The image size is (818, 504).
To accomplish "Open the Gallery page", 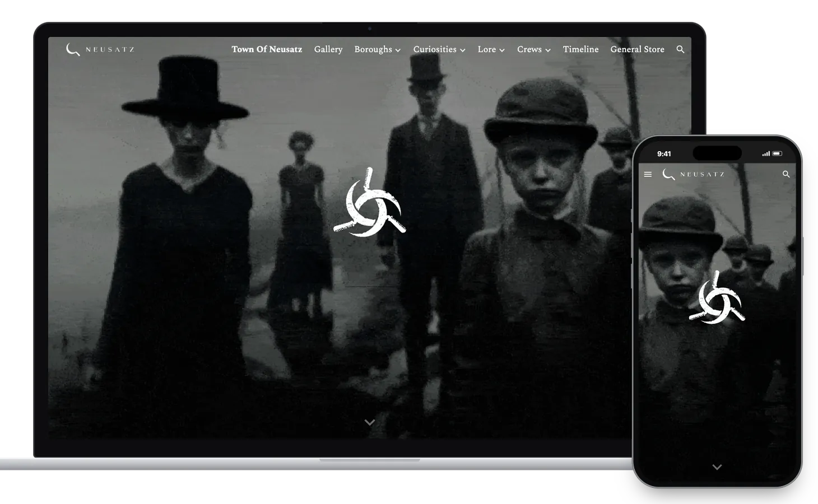I will tap(328, 49).
